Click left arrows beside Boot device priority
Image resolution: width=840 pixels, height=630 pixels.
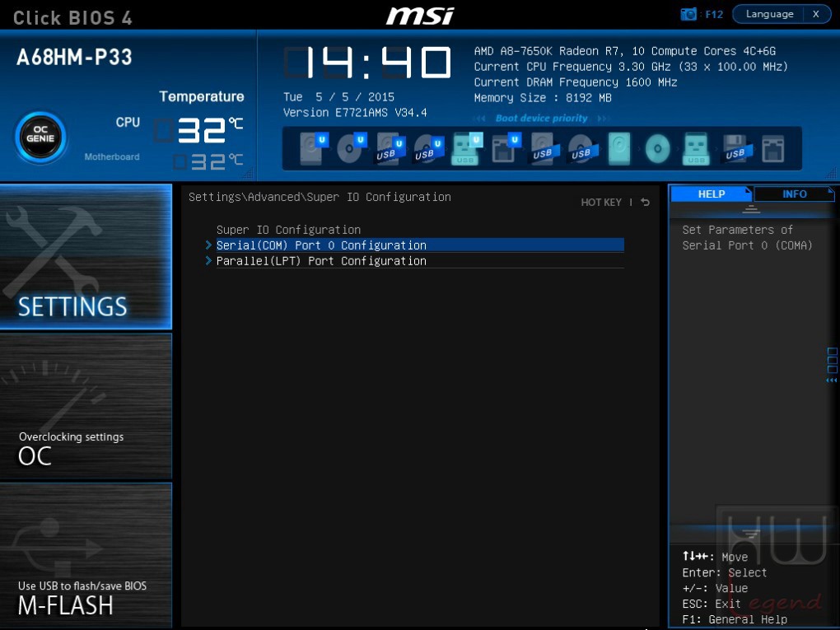coord(479,119)
